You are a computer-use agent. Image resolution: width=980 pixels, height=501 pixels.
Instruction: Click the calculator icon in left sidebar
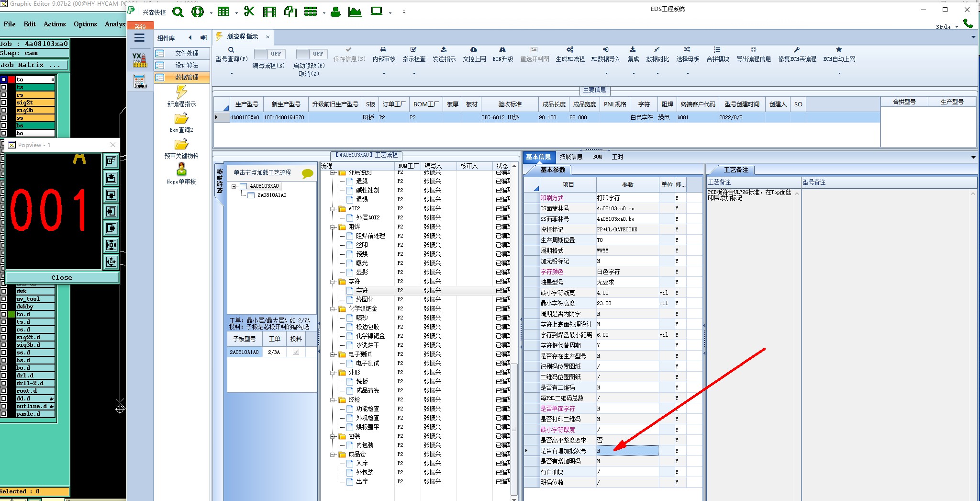[x=140, y=82]
